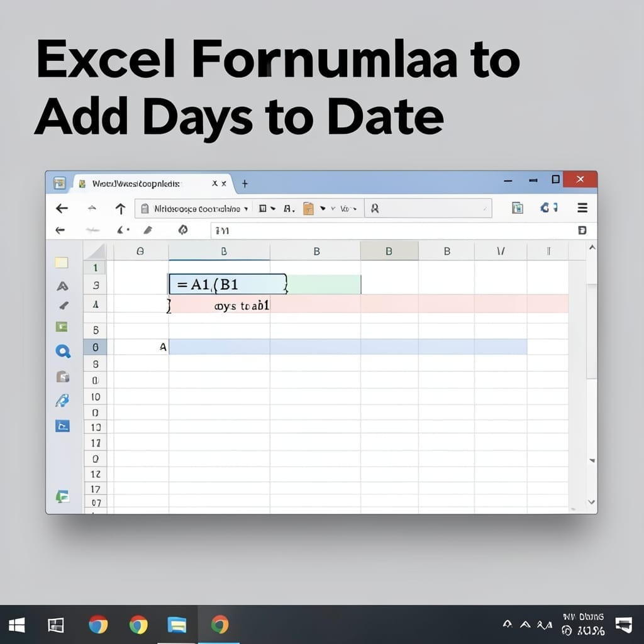Screen dimensions: 644x644
Task: Select the brush tool in the sidebar
Action: click(x=64, y=306)
